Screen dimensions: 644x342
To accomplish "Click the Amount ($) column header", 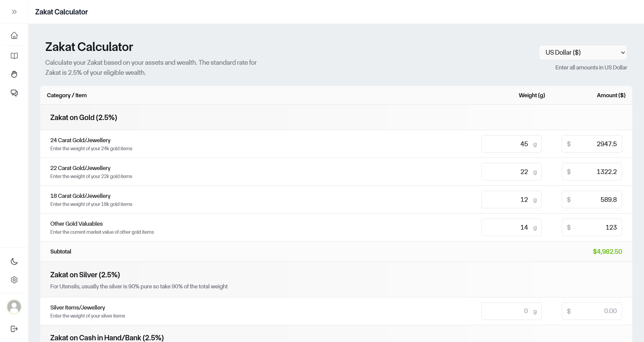I will point(611,95).
